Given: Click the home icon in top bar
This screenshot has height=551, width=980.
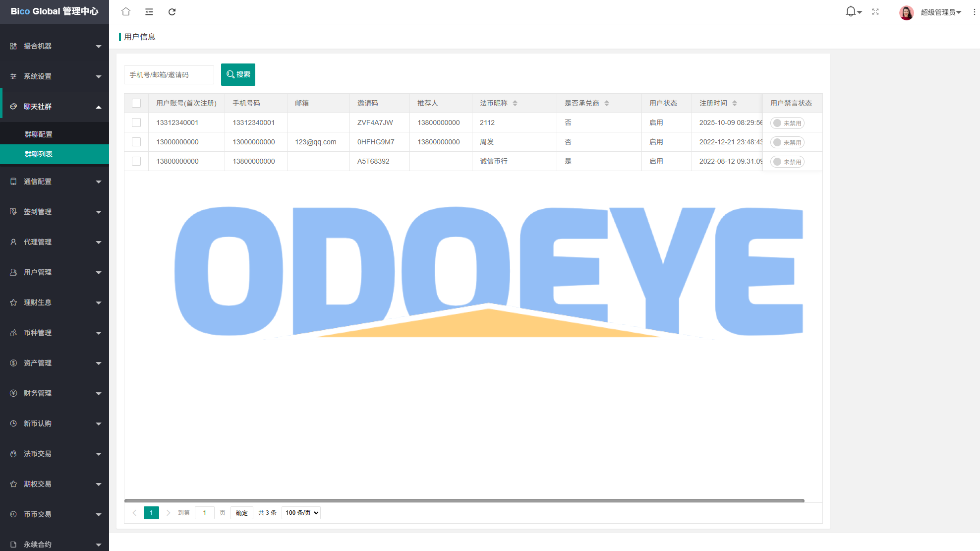Looking at the screenshot, I should point(126,12).
